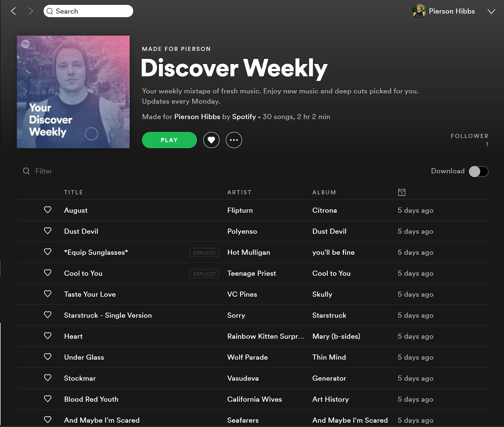Start the playlist with the green PLAY button
Viewport: 504px width, 427px height.
click(169, 140)
